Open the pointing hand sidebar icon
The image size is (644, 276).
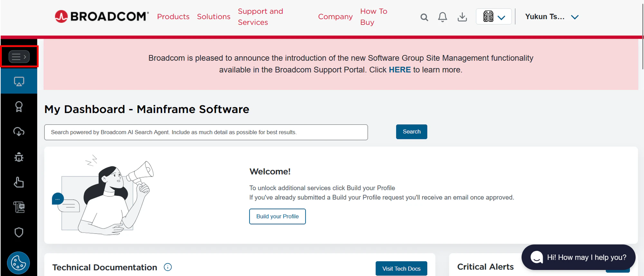tap(19, 182)
